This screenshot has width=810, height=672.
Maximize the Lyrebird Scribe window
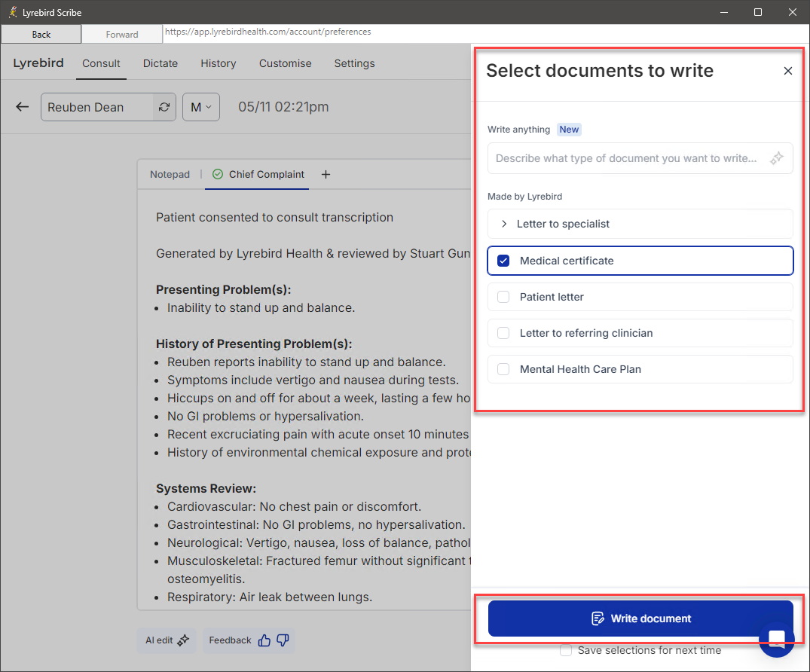758,12
